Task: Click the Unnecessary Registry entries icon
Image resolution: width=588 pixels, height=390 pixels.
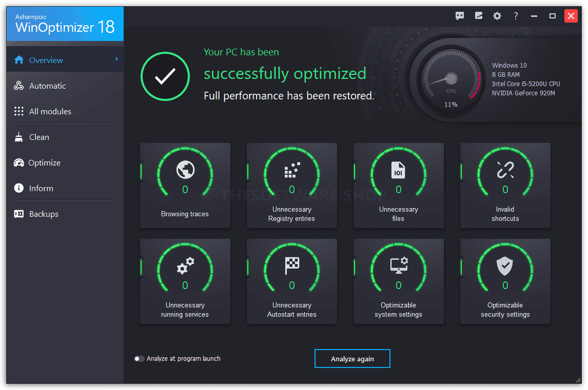Action: pos(291,171)
